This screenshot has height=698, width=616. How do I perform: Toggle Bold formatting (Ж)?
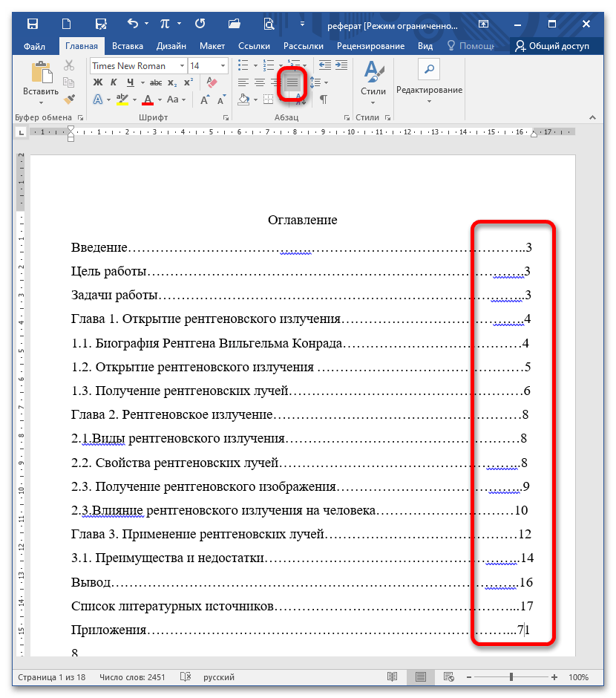98,82
